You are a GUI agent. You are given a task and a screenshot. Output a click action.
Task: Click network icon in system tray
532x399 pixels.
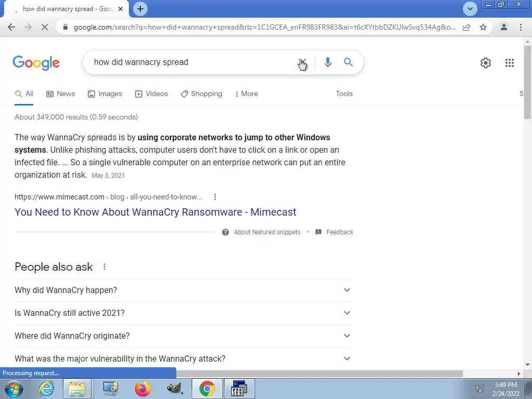[480, 389]
